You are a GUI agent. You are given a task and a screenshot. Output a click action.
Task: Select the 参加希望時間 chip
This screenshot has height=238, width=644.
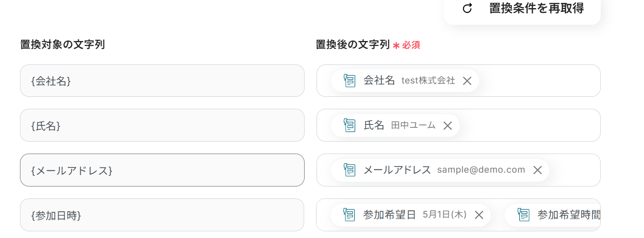[x=566, y=215]
